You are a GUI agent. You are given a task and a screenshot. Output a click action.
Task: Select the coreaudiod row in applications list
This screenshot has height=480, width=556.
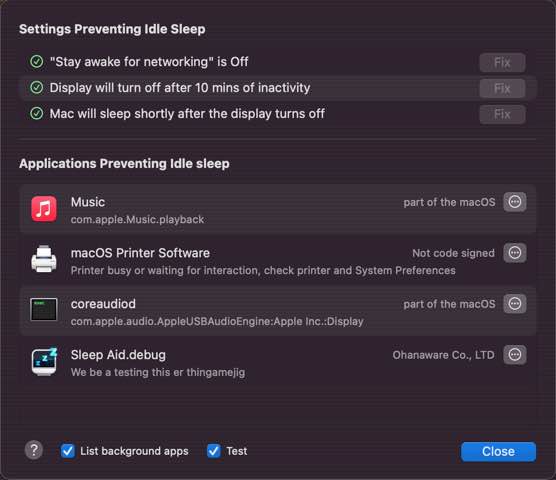278,311
